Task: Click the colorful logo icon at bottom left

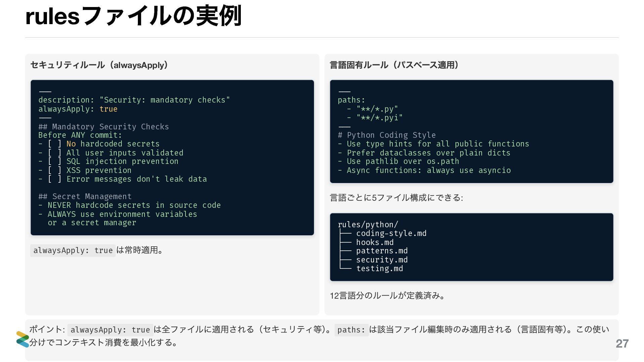Action: (x=22, y=339)
